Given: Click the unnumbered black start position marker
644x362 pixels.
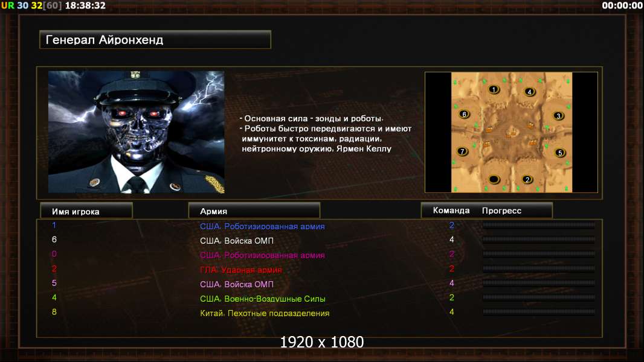Looking at the screenshot, I should point(494,179).
